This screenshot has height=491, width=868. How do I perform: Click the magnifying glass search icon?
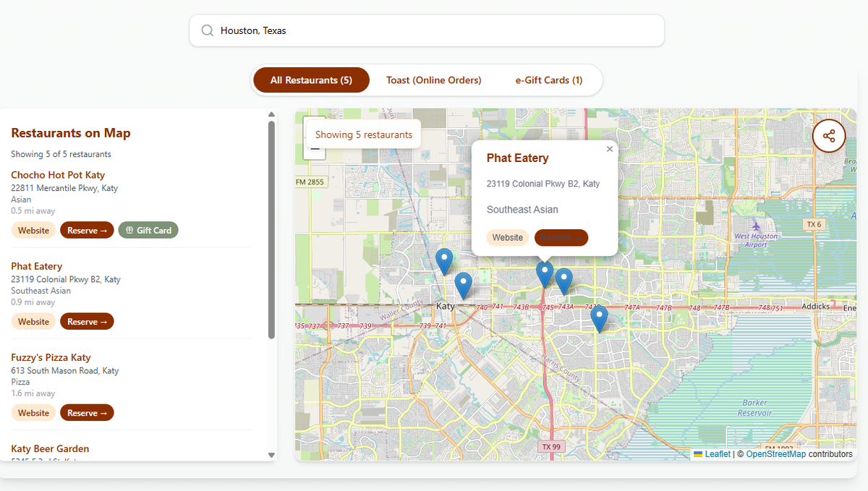(x=208, y=30)
